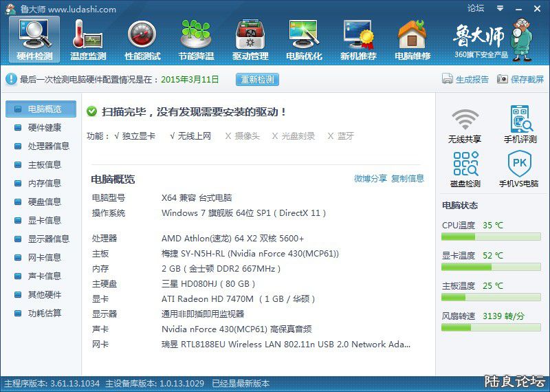Open the 手机评测 phone benchmark

[520, 126]
